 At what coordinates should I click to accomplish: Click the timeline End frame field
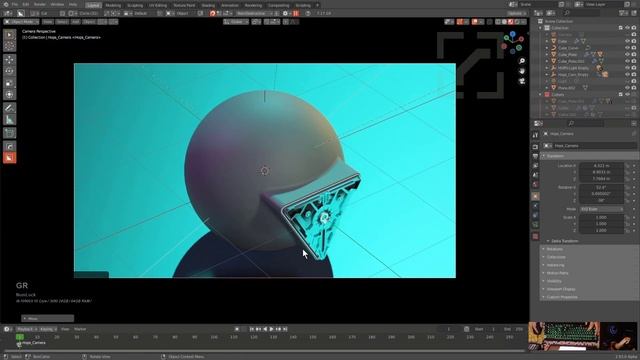(513, 329)
